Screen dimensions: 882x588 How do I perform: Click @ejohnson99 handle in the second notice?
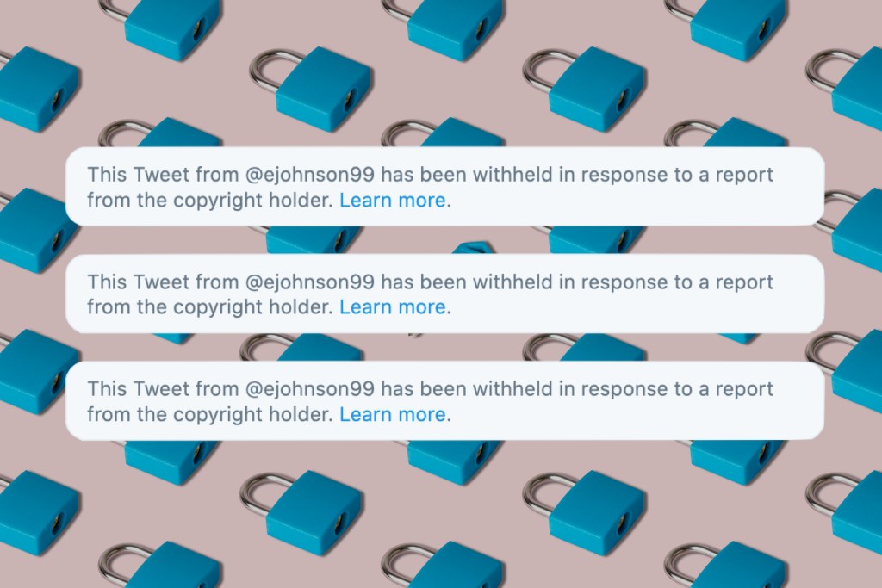[x=310, y=282]
